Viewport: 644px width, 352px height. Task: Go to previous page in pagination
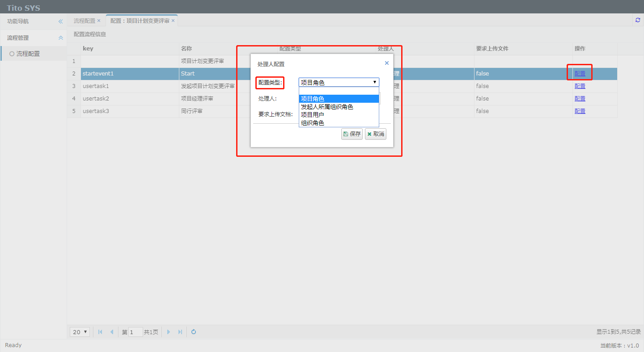(111, 332)
